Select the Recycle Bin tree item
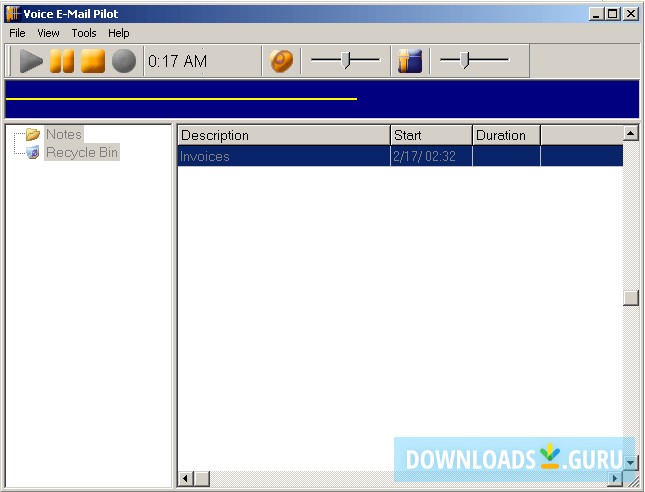The height and width of the screenshot is (492, 645). point(82,152)
